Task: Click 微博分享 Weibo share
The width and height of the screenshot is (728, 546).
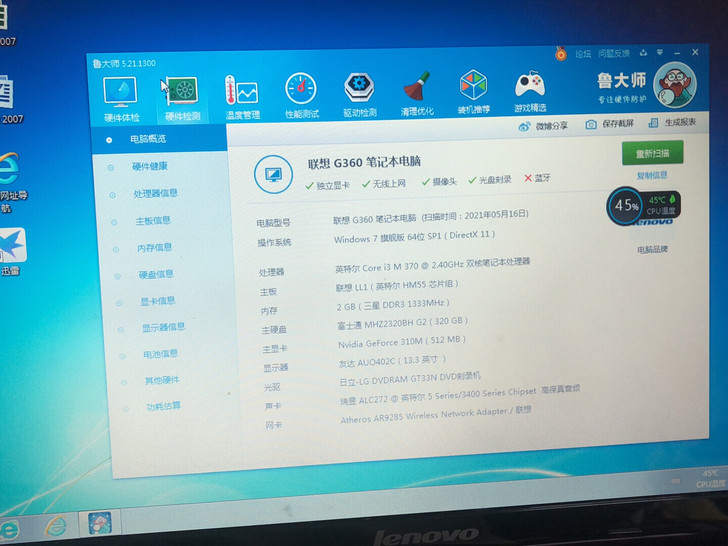Action: click(543, 126)
